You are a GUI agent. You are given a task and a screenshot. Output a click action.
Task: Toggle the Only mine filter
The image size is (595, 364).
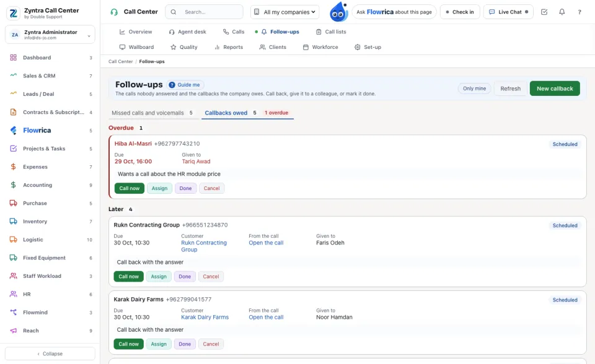coord(474,89)
